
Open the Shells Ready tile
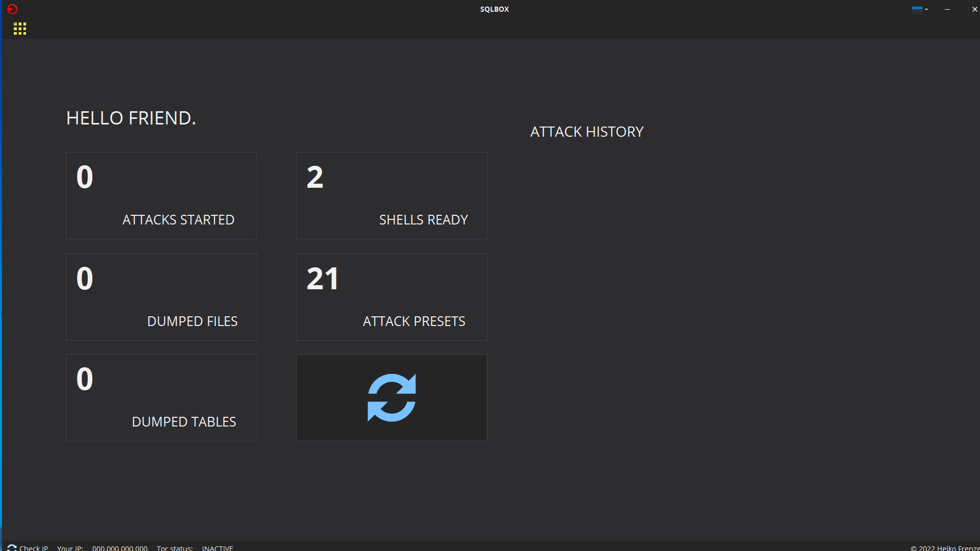(x=391, y=195)
